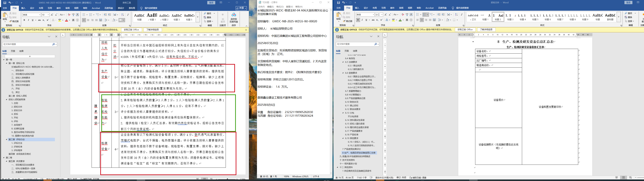Image resolution: width=644 pixels, height=181 pixels.
Task: Open font name dropdown 宋体 in left Word
Action: [39, 15]
